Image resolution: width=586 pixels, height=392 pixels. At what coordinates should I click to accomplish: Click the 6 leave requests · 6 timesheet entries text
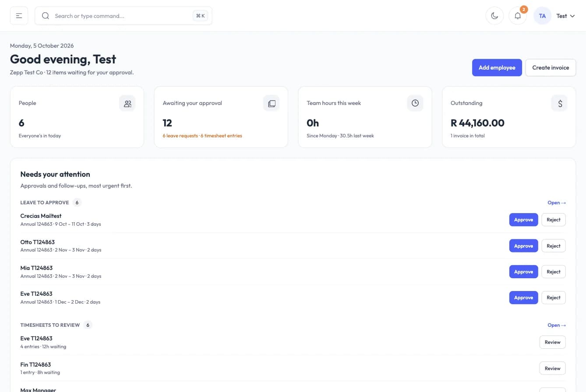click(x=202, y=136)
